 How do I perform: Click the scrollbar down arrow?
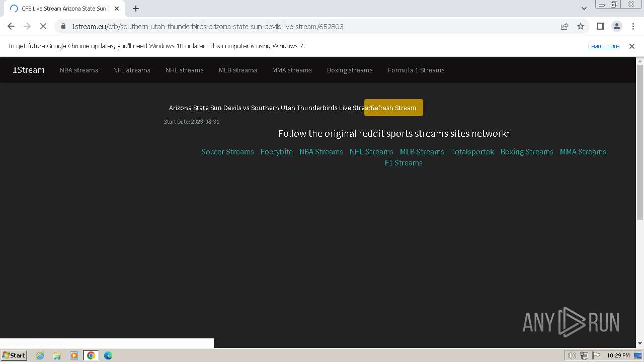tap(640, 344)
